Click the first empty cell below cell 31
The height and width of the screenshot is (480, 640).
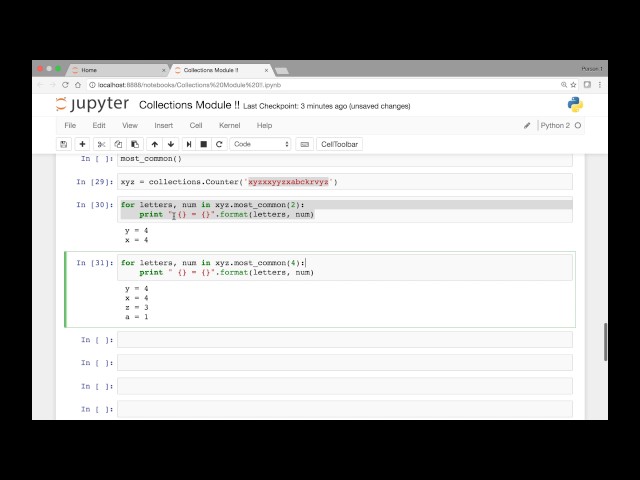[x=345, y=340]
